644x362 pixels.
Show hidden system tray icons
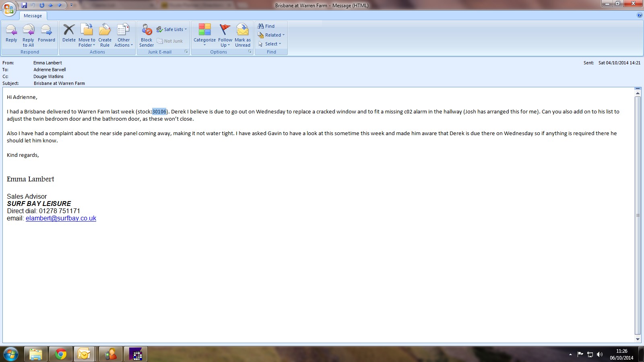tap(570, 354)
